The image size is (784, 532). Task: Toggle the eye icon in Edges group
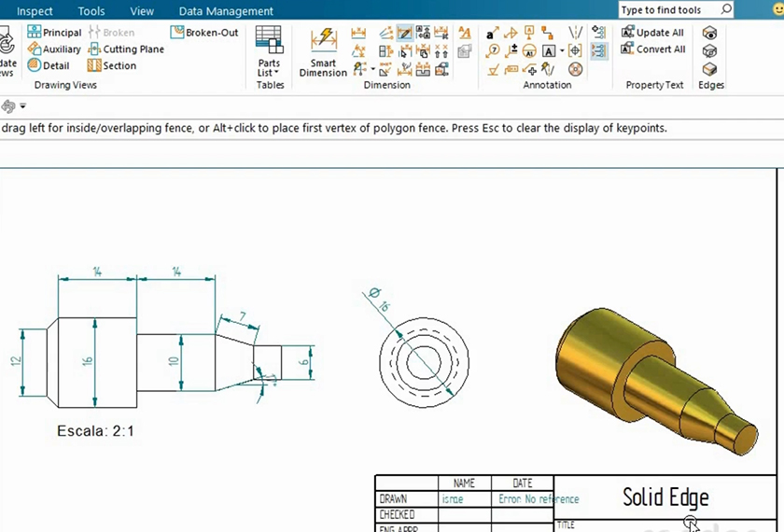(710, 34)
